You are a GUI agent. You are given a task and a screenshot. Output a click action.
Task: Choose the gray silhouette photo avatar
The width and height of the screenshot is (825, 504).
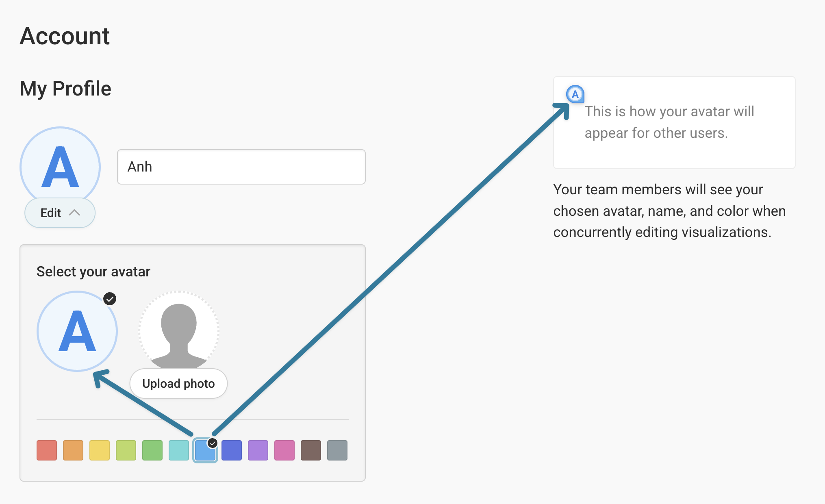coord(179,331)
